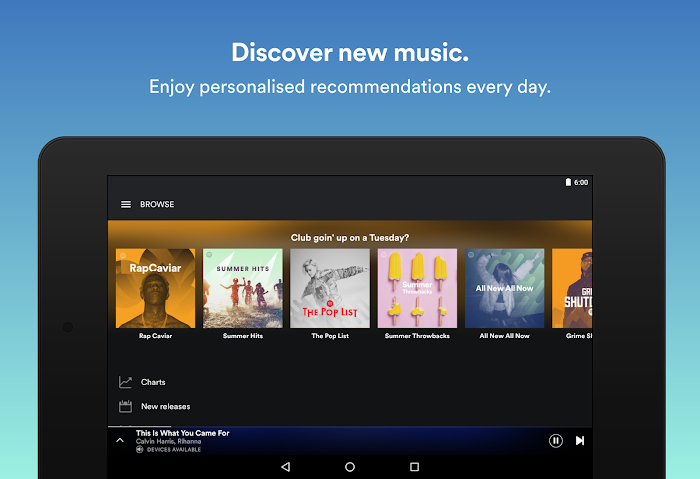Pause the currently playing track
This screenshot has height=479, width=700.
(x=556, y=440)
